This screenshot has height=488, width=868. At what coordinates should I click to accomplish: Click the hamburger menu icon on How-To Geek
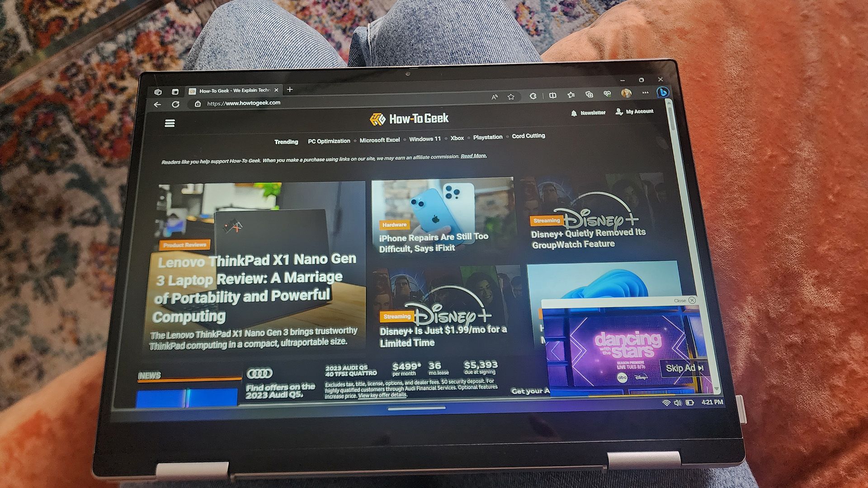pyautogui.click(x=170, y=123)
